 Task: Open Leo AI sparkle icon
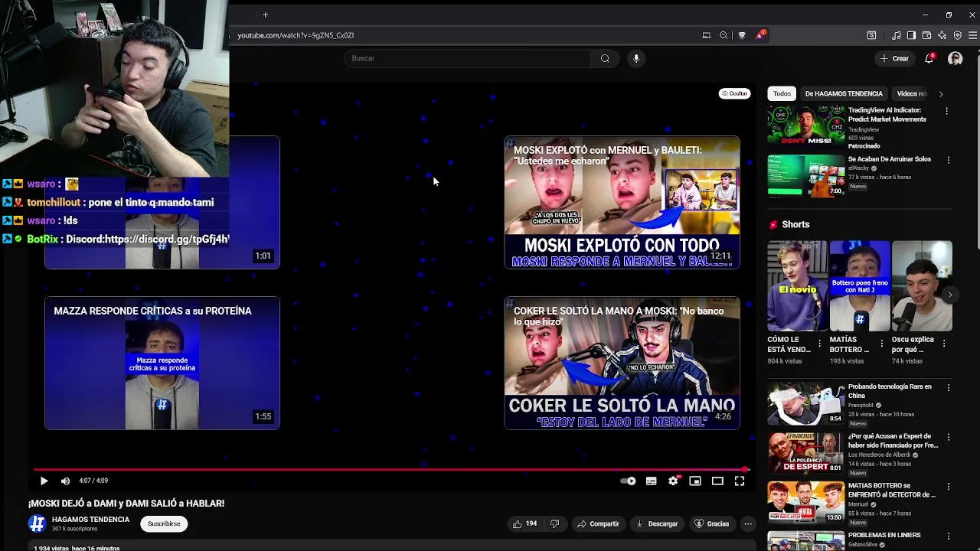[x=942, y=35]
